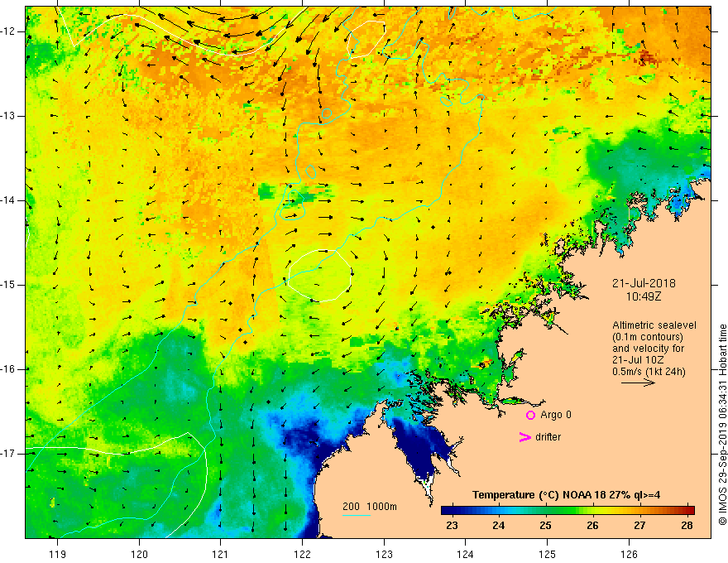Select the Temperature colorbar at 28 degrees
728x563 pixels.
pyautogui.click(x=687, y=510)
